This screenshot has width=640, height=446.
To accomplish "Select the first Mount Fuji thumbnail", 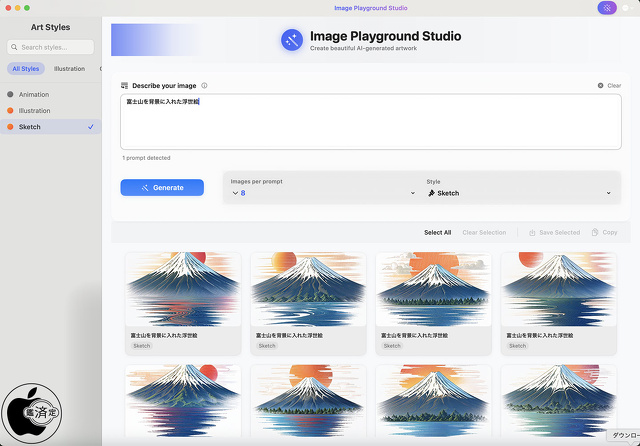I will 183,289.
